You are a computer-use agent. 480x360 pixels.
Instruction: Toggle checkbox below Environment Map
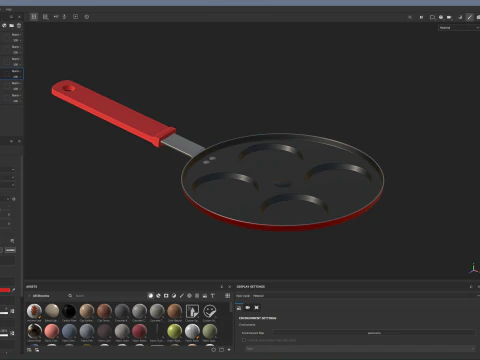coord(244,340)
